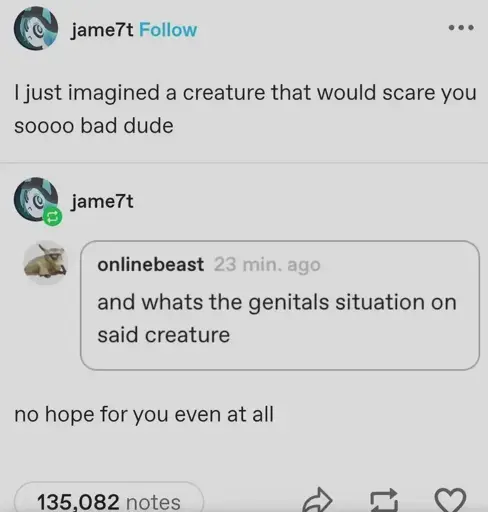Click the green reblog badge on the avatar
The width and height of the screenshot is (488, 512).
tap(53, 217)
